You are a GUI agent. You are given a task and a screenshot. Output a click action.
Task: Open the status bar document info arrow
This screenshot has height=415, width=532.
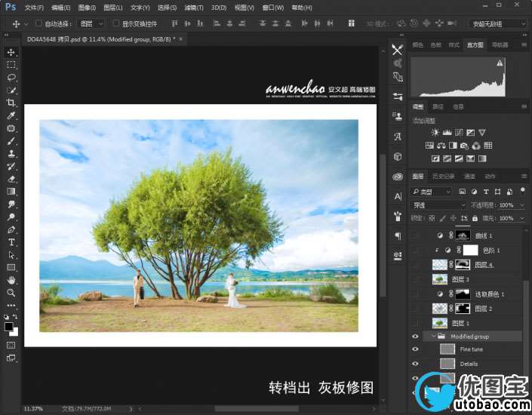tap(131, 408)
